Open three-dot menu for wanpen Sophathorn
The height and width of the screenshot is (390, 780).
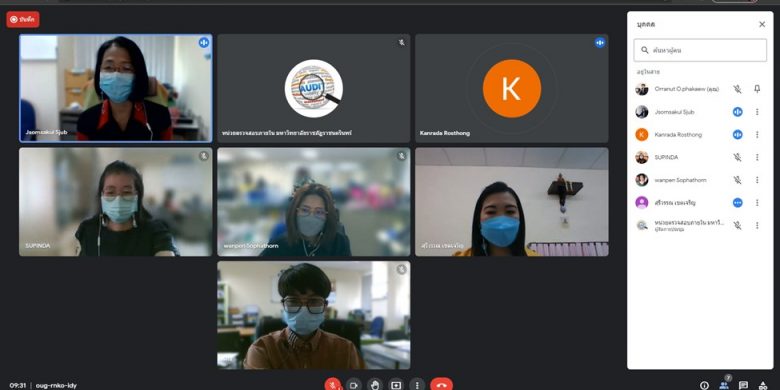[x=757, y=180]
